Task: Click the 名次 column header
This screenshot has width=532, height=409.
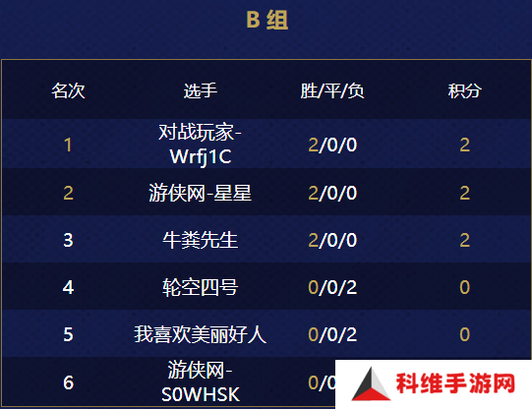Action: (68, 90)
